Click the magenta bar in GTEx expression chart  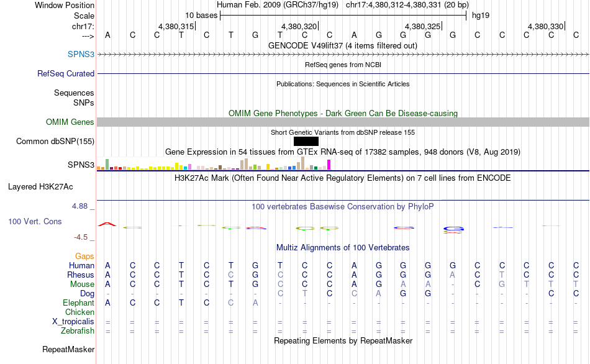(329, 165)
